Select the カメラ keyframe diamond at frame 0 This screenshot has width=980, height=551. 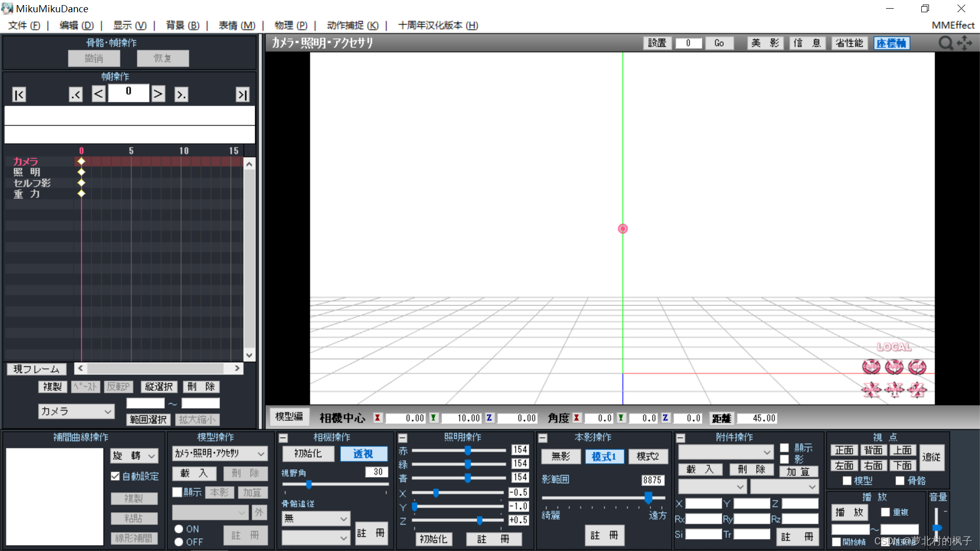pyautogui.click(x=81, y=161)
